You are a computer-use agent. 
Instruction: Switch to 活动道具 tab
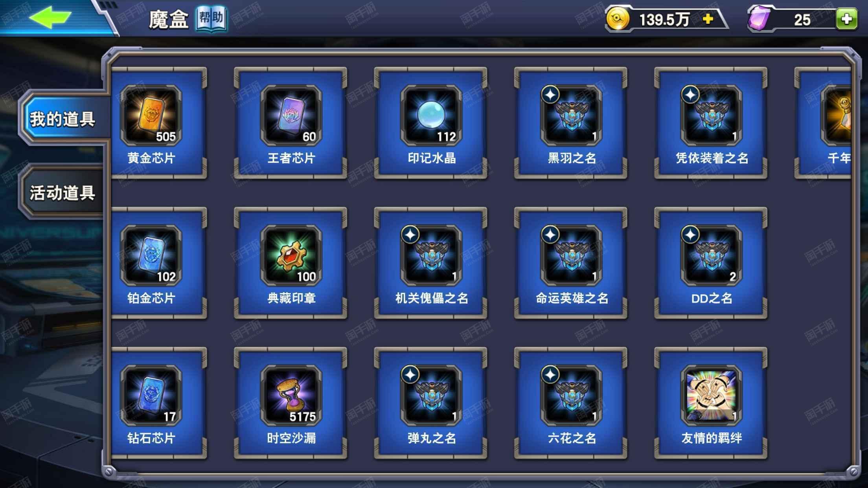pos(63,193)
